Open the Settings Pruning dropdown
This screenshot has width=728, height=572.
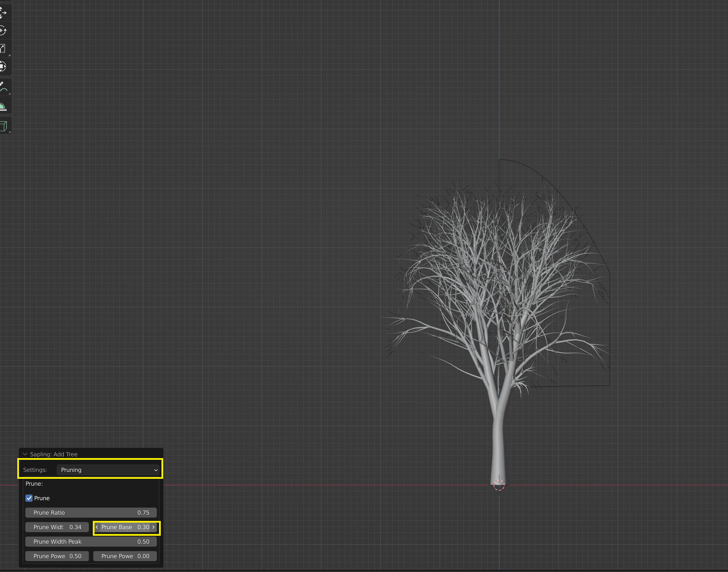(x=108, y=470)
